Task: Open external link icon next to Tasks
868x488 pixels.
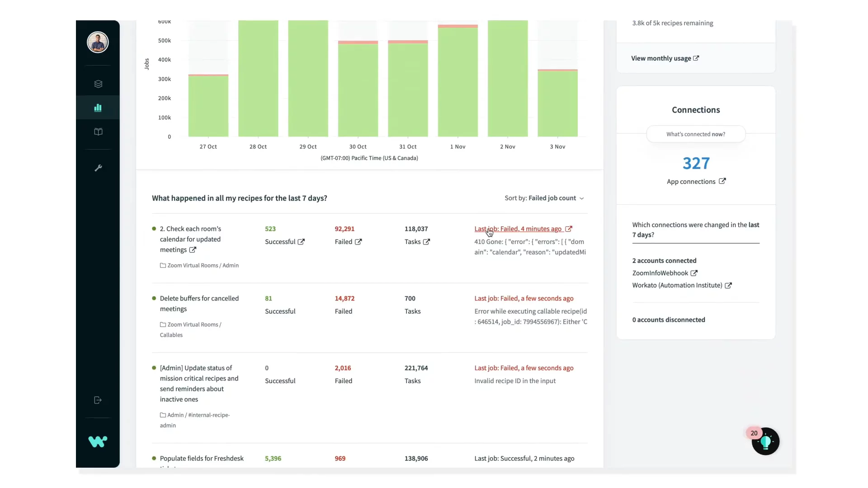Action: pos(426,242)
